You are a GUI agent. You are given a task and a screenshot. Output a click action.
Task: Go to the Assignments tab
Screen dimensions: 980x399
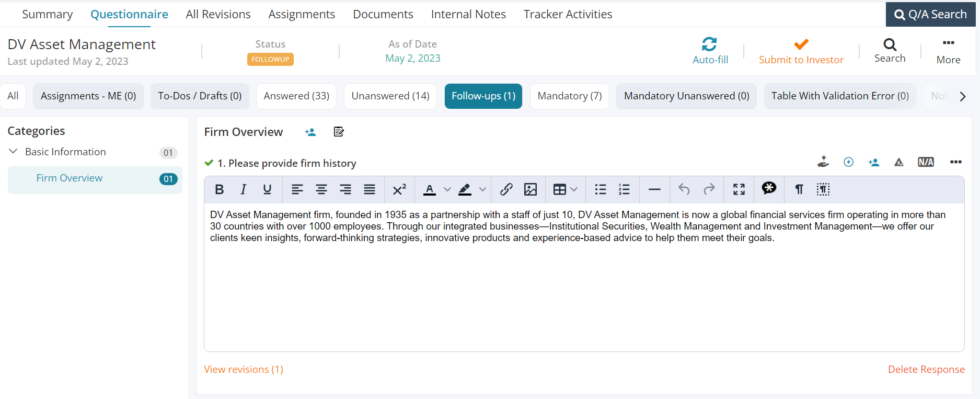click(x=302, y=14)
